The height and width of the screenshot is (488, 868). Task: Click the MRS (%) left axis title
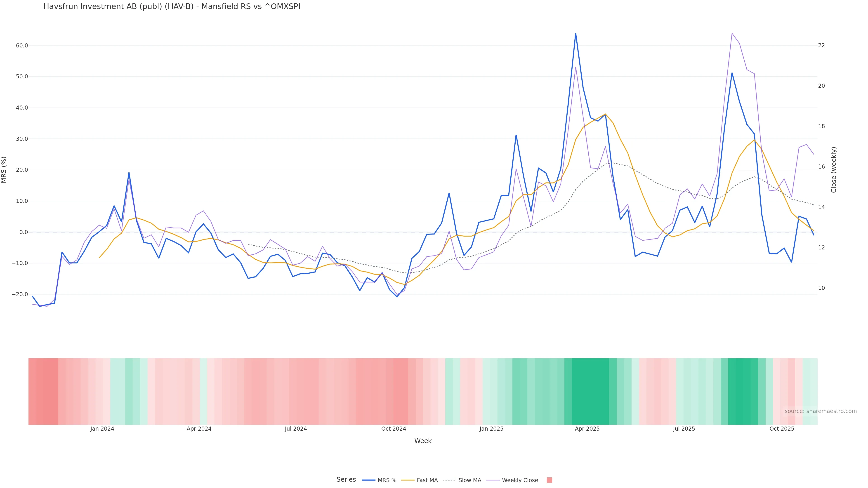(4, 170)
